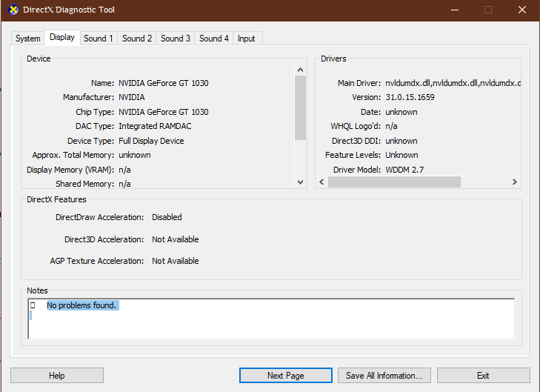
Task: Click the Version value '31.0.15.1659'
Action: pos(410,98)
